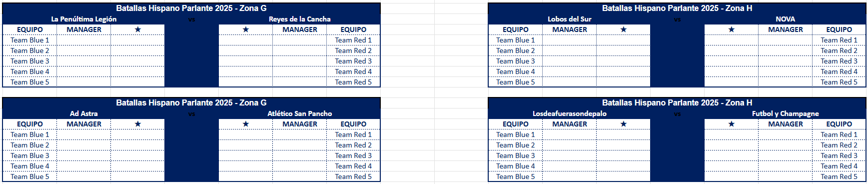Click the star header under La Penúltima Legión

(137, 29)
